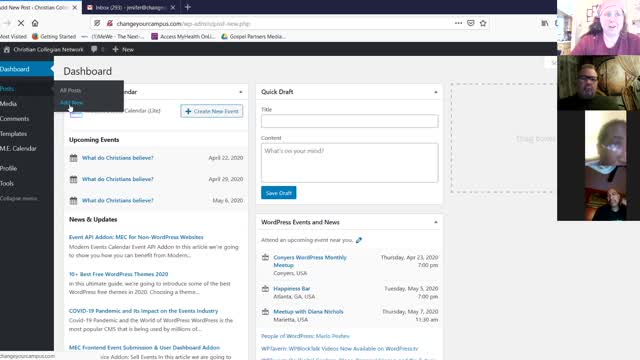Choose Add New from Posts flyout

(71, 102)
